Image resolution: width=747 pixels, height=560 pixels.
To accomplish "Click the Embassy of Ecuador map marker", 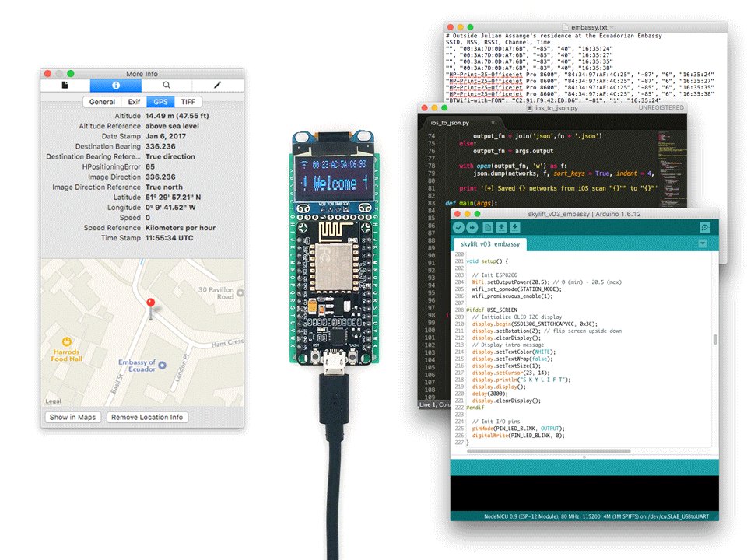I will click(163, 366).
